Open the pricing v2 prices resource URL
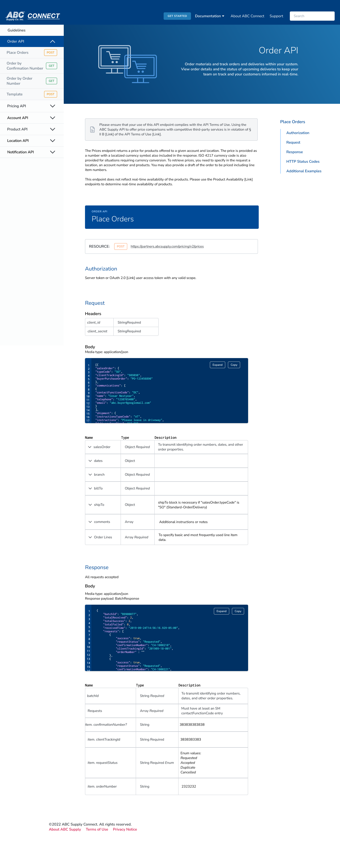 tap(167, 246)
